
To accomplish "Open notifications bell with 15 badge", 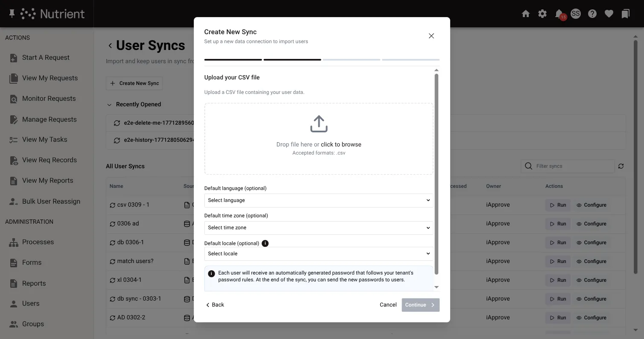I will coord(559,14).
